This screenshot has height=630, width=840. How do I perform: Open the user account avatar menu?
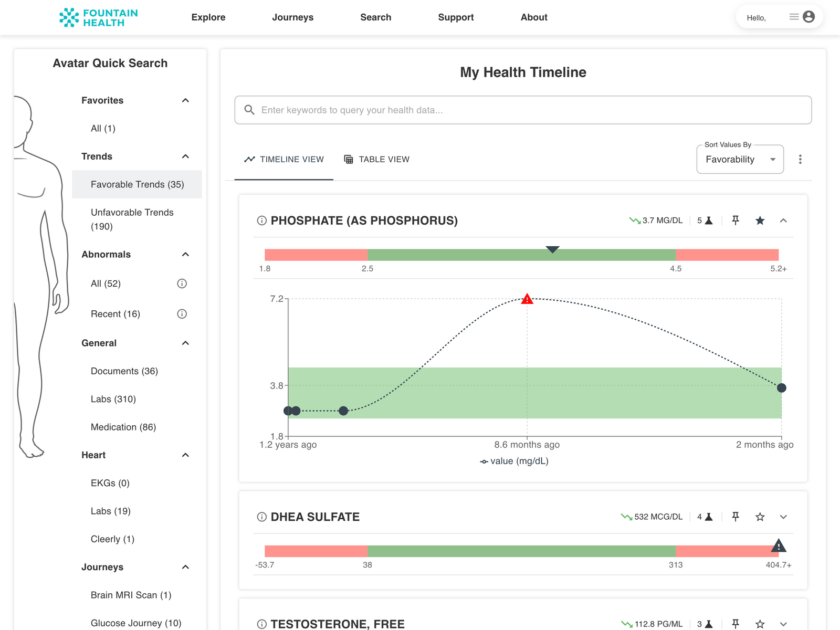click(x=808, y=17)
